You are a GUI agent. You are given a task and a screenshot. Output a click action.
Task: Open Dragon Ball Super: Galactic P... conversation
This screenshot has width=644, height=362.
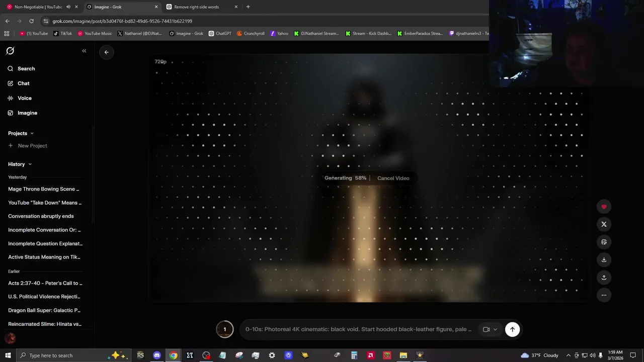[x=44, y=310]
